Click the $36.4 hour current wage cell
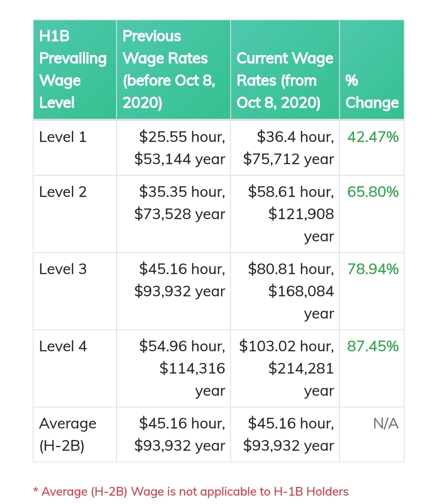The image size is (437, 504). pyautogui.click(x=289, y=148)
